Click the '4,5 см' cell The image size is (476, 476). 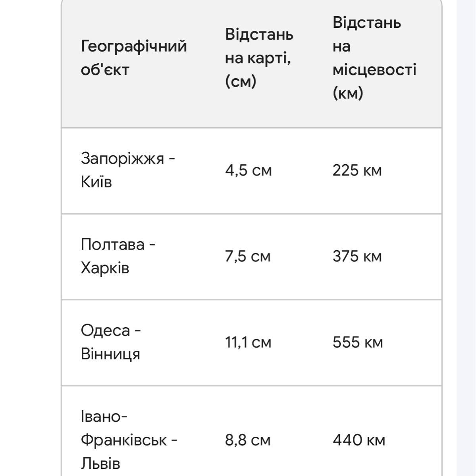tap(249, 171)
